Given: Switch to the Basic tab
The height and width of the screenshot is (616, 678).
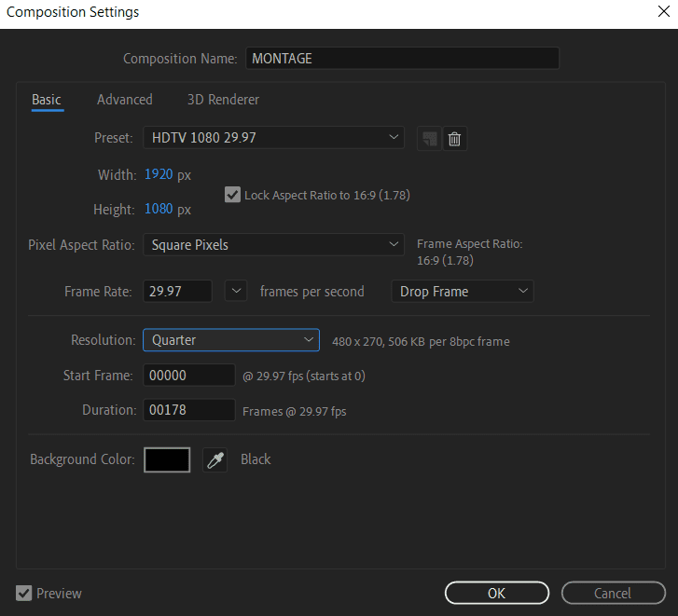Looking at the screenshot, I should point(47,100).
